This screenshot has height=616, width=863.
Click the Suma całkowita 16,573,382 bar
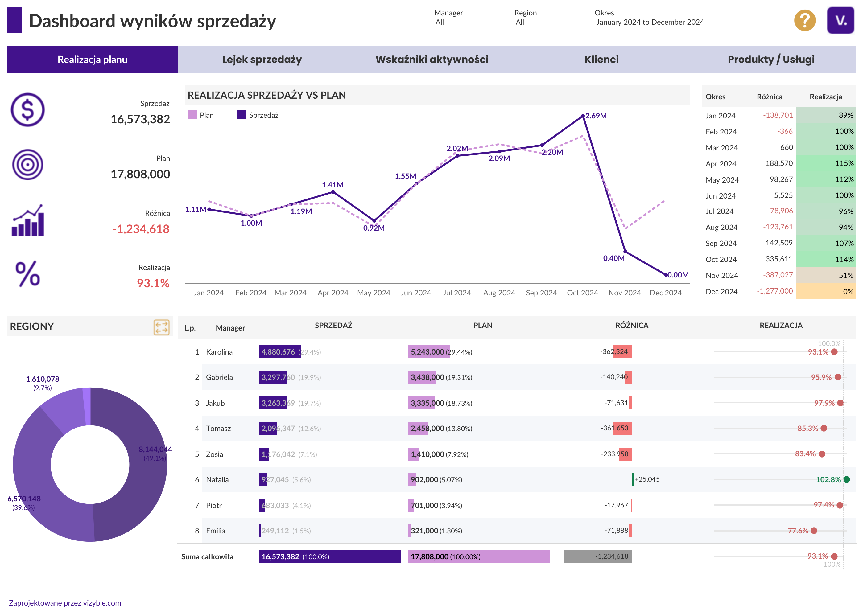pos(329,556)
